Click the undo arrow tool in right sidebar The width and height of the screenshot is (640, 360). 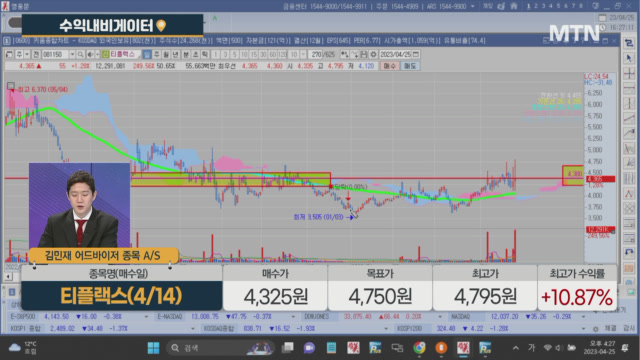(629, 252)
